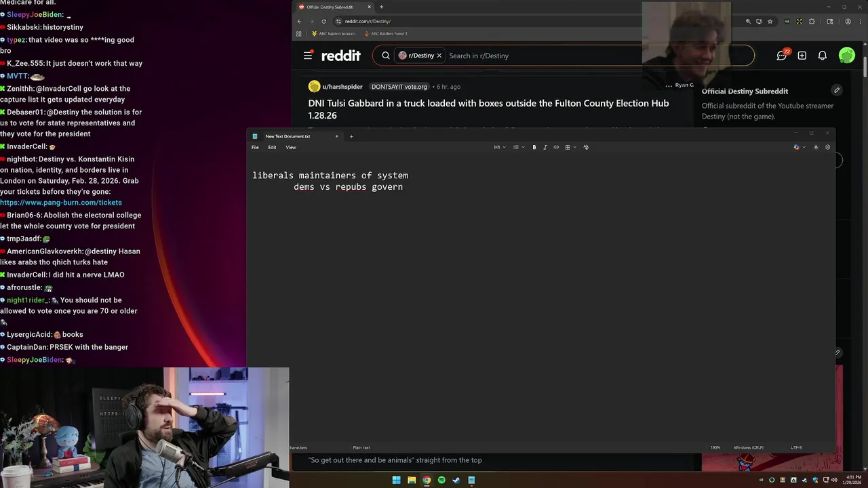Open Reddit notifications bell

(x=823, y=56)
